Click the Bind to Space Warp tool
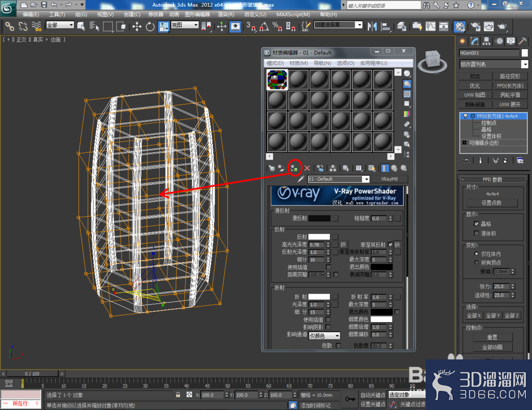The image size is (532, 410). tap(36, 26)
